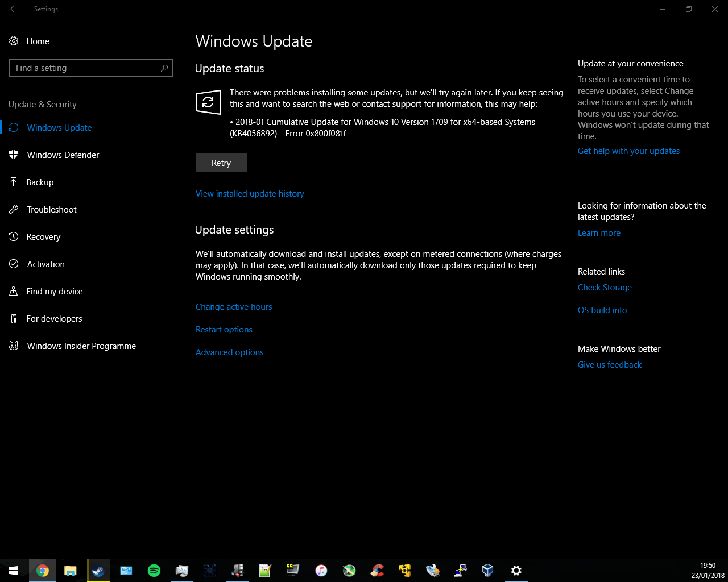Minimize the Settings window
728x582 pixels.
click(x=663, y=9)
